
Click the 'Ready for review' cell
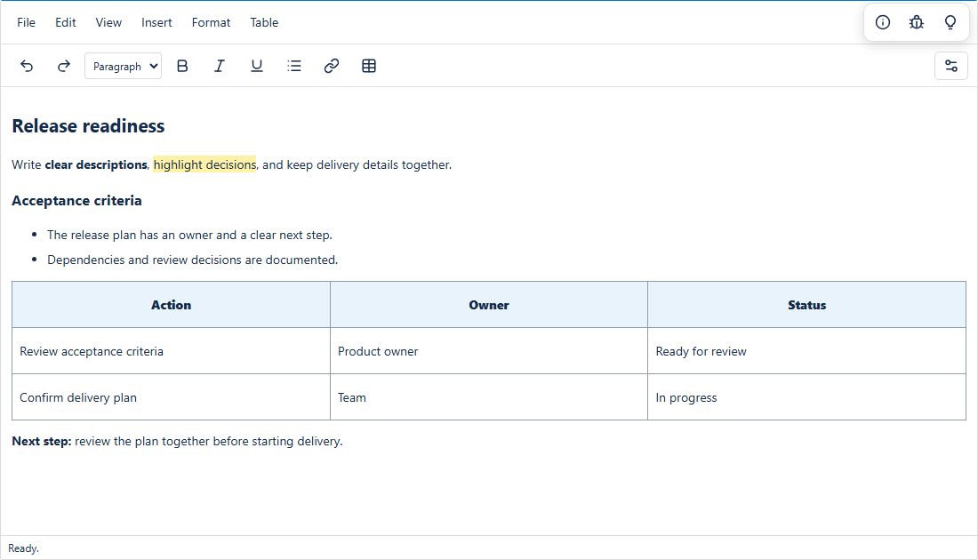click(806, 351)
